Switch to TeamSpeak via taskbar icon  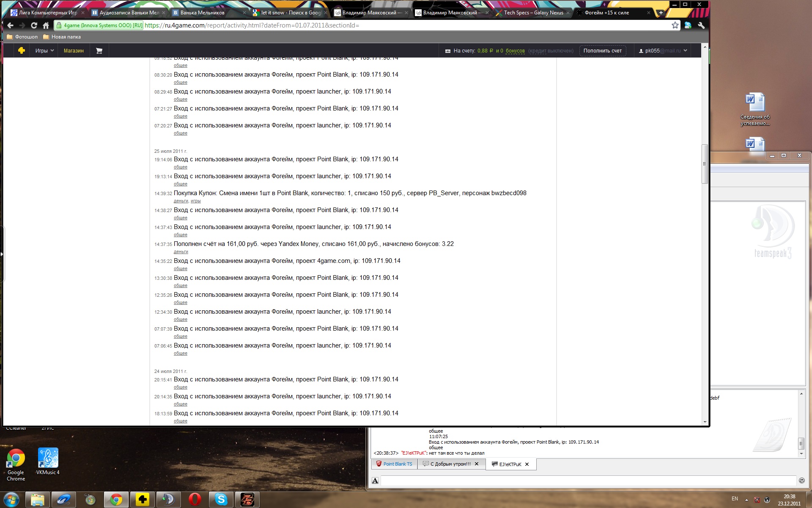pyautogui.click(x=168, y=500)
